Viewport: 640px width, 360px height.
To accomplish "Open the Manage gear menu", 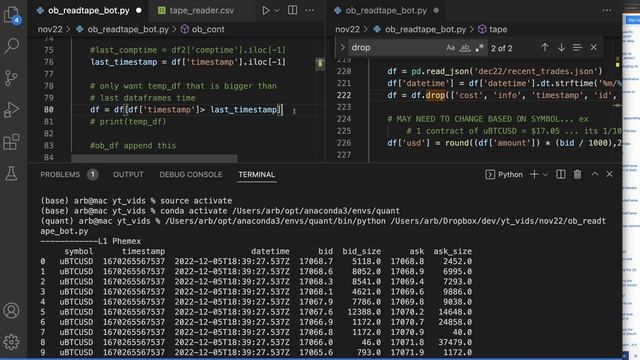I will (11, 342).
